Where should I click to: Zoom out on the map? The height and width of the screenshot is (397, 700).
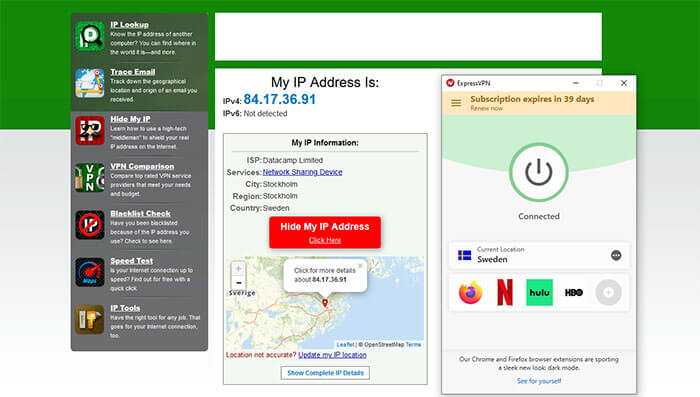click(238, 283)
